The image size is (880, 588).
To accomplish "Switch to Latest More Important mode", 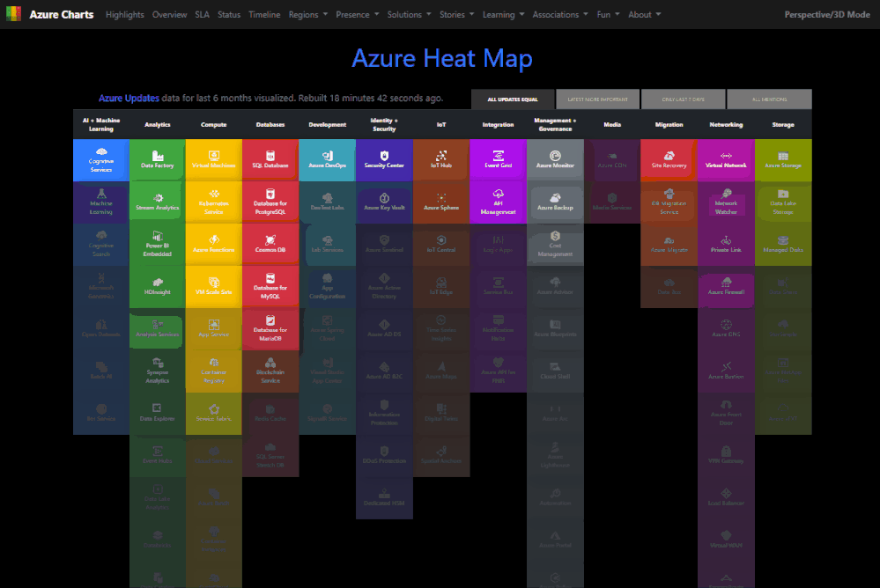I will (598, 99).
